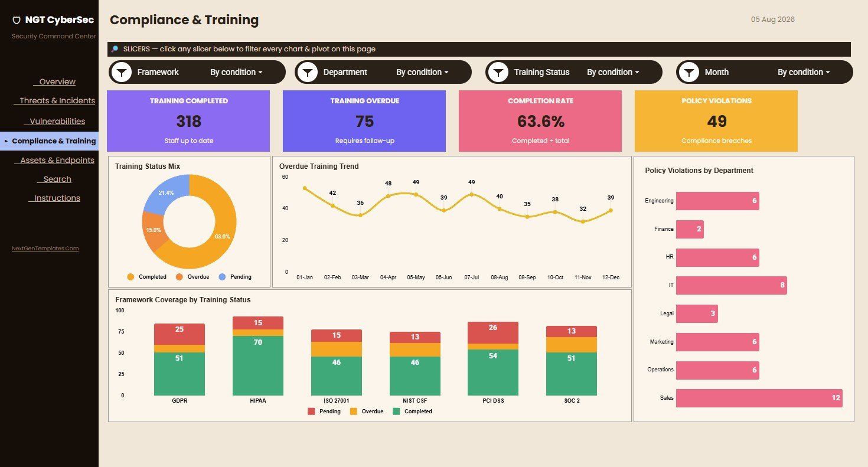This screenshot has height=467, width=868.
Task: Click the Training Status slicer filter icon
Action: (x=498, y=72)
